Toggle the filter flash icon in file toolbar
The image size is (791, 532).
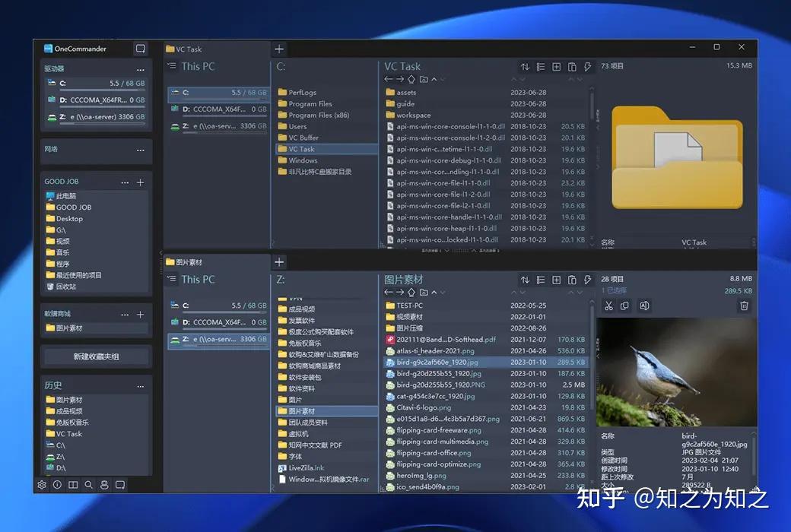587,67
